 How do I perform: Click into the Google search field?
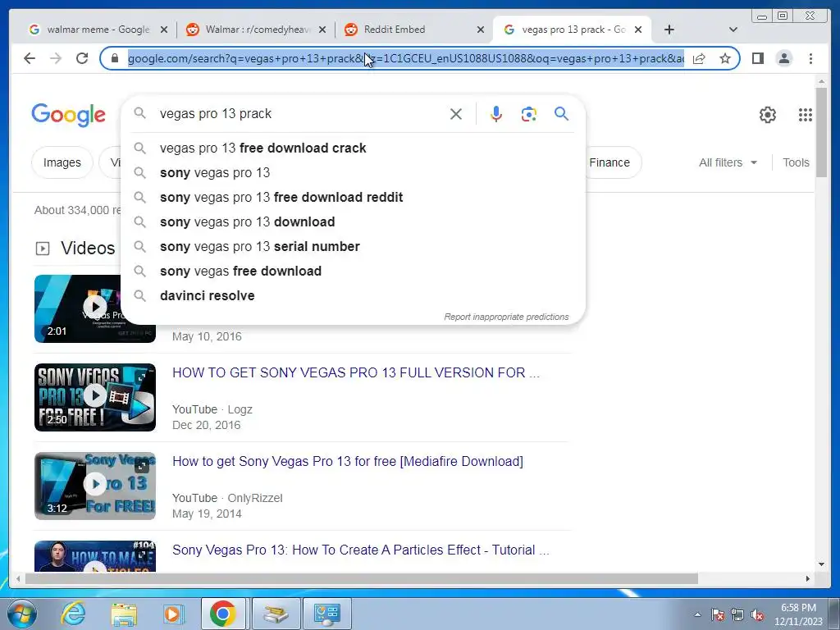point(300,113)
